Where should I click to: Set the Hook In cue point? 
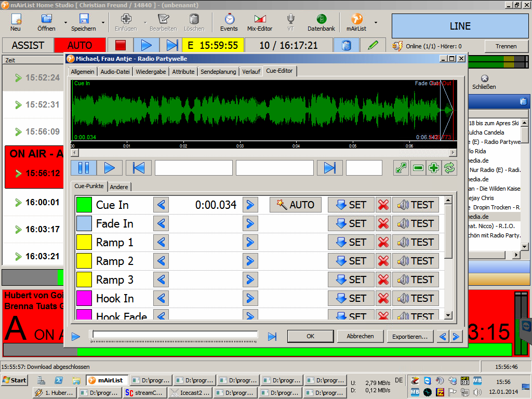pyautogui.click(x=351, y=298)
